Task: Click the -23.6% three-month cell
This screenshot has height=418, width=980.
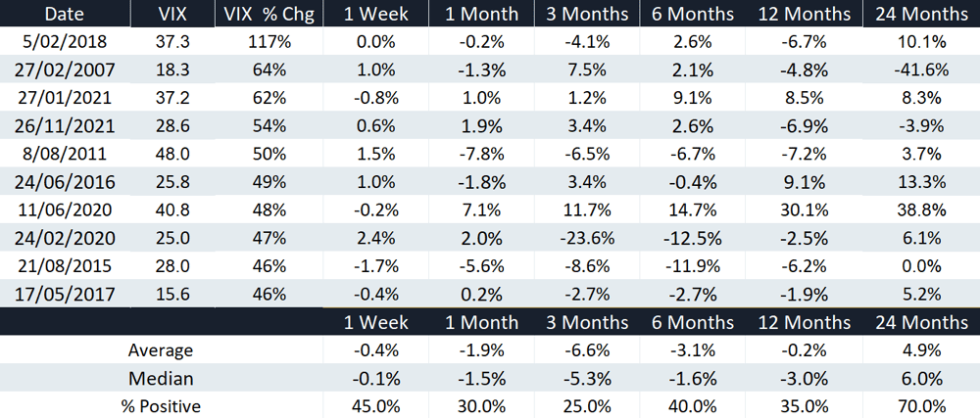Action: (587, 238)
